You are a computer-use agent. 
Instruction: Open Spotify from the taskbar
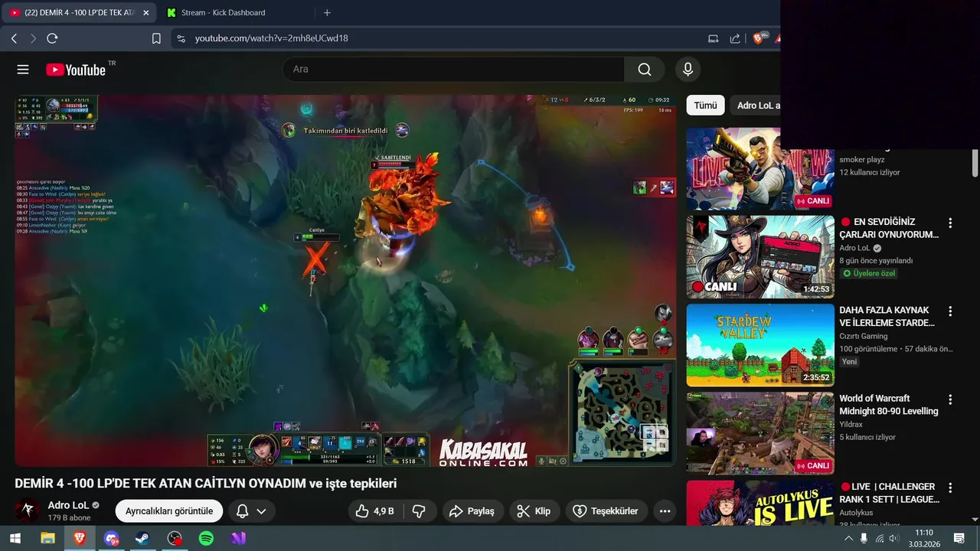coord(206,539)
